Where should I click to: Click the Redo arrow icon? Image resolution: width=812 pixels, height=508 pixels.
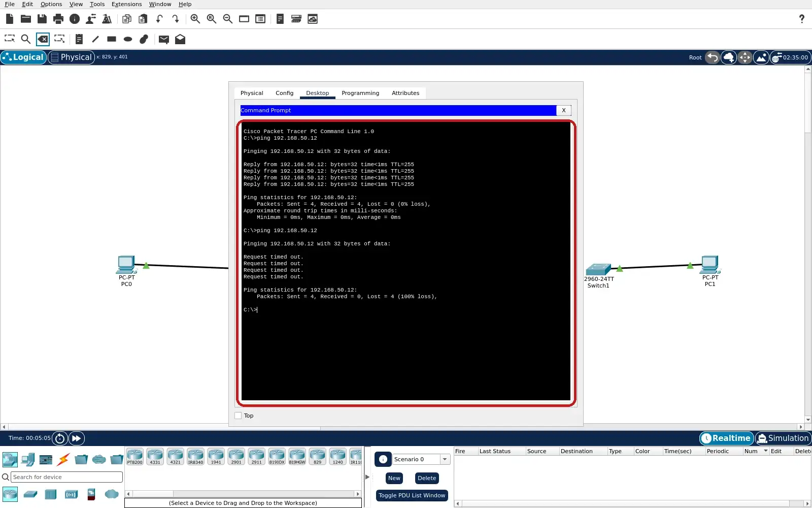coord(176,19)
